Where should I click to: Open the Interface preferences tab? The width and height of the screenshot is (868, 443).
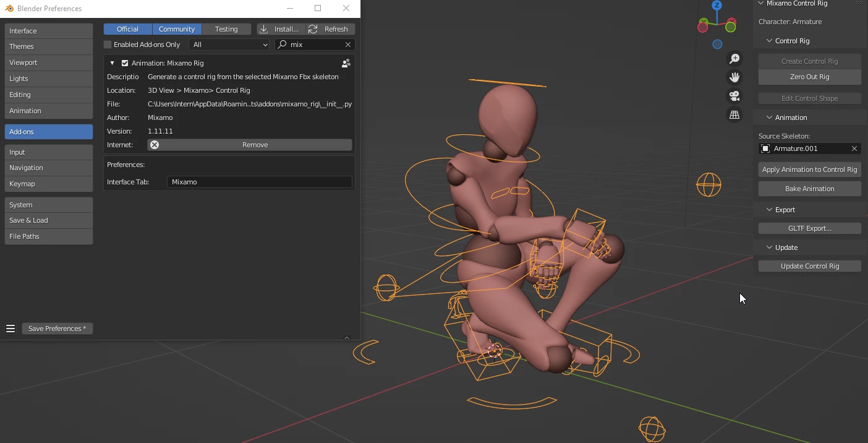click(x=49, y=31)
